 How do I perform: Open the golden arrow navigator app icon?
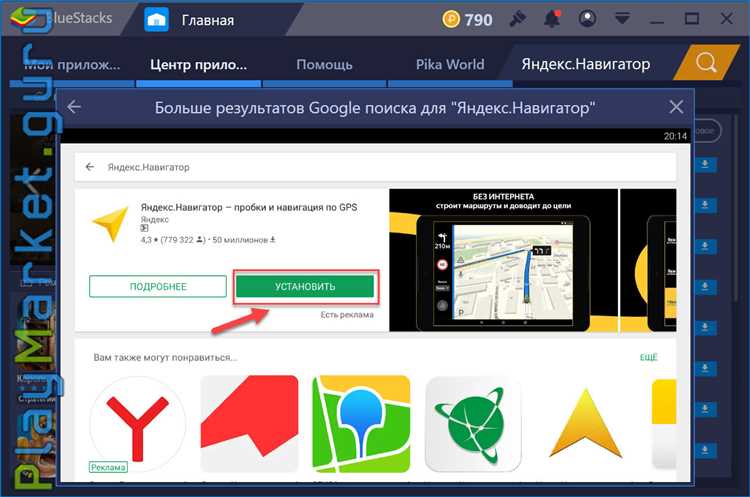click(x=585, y=424)
